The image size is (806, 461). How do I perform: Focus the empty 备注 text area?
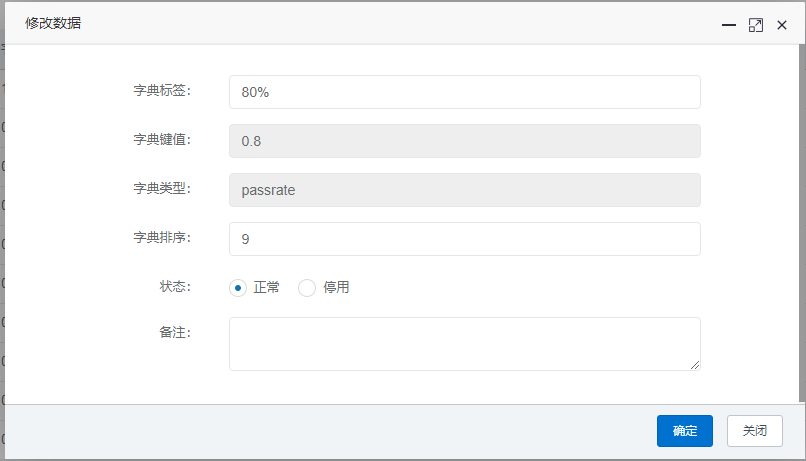coord(465,344)
